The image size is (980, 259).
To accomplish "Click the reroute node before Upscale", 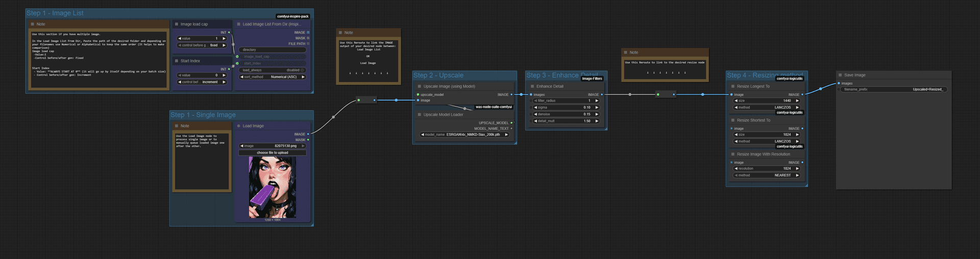I will coord(366,100).
